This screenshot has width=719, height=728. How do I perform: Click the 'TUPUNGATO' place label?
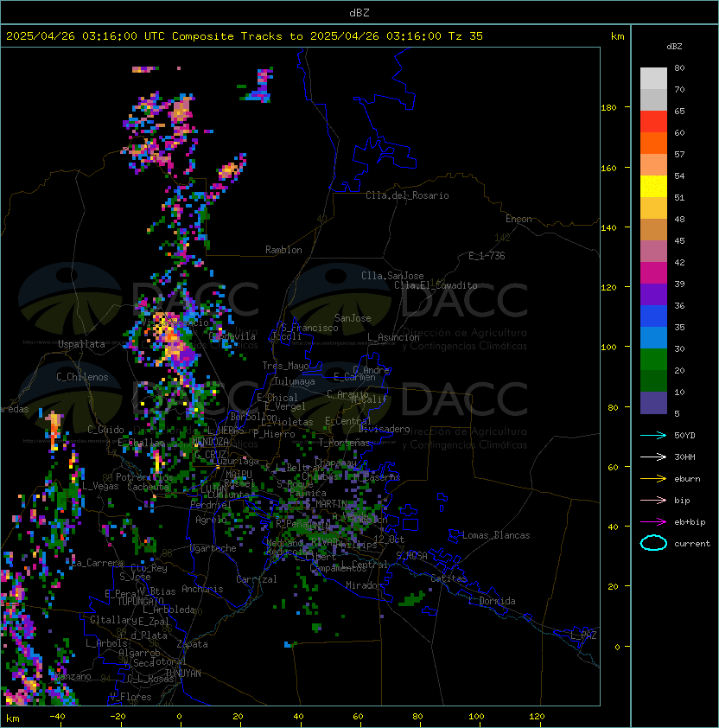coord(140,601)
